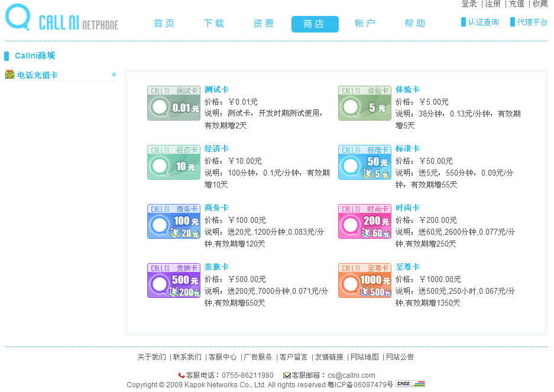Click the 客户留言 footer link

point(293,357)
